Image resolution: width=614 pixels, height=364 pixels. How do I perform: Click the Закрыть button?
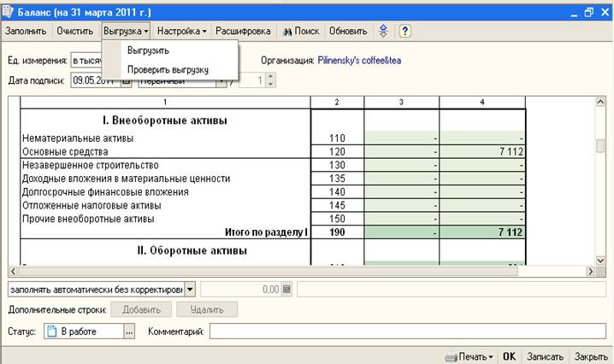point(591,356)
